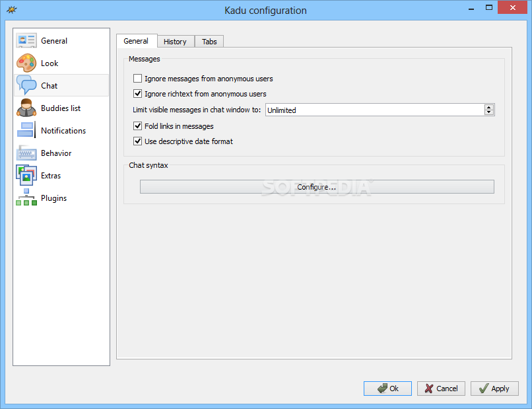Toggle Fold links in messages
532x409 pixels.
pos(137,126)
